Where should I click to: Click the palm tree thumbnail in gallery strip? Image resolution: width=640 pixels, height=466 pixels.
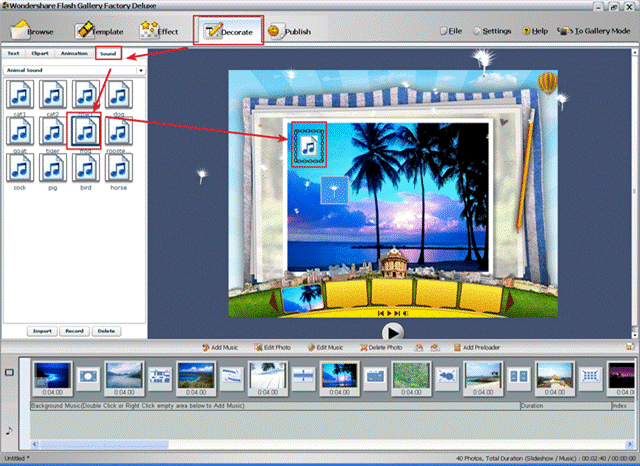coord(303,298)
